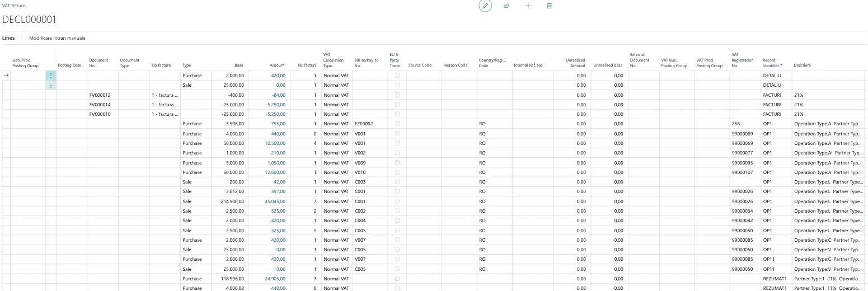Screen dimensions: 868x291
Task: Drill down on amount 755,00
Action: (278, 124)
